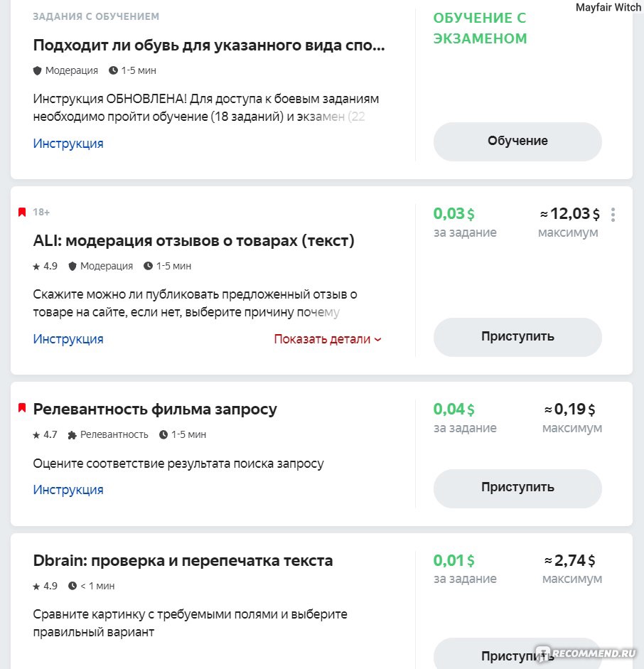
Task: Expand Показать детали for ALI task
Action: pos(328,339)
